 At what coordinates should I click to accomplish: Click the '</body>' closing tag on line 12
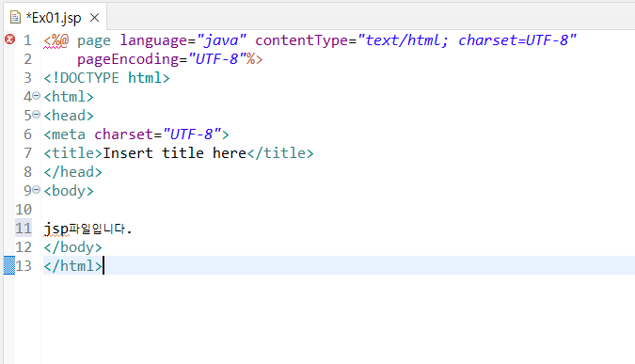(x=72, y=247)
